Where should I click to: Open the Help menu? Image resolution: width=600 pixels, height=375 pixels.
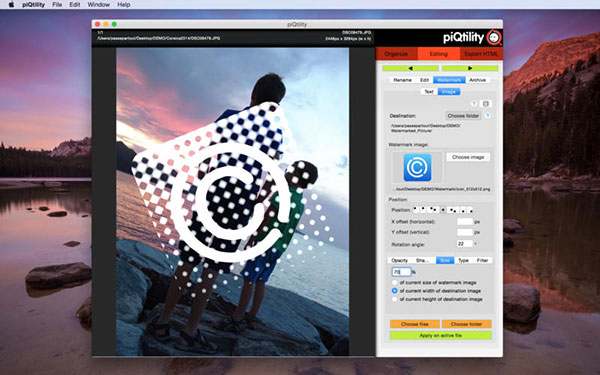[124, 5]
